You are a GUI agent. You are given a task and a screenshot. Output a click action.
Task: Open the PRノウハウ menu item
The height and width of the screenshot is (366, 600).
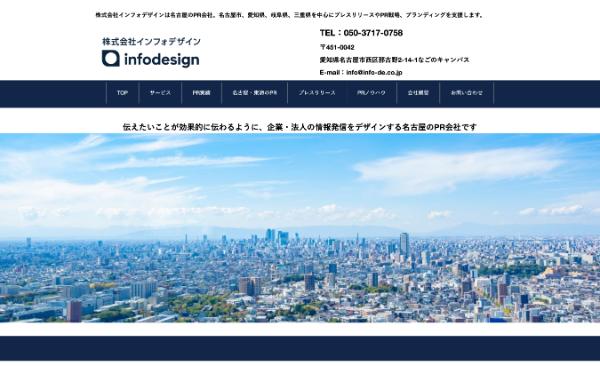[371, 93]
